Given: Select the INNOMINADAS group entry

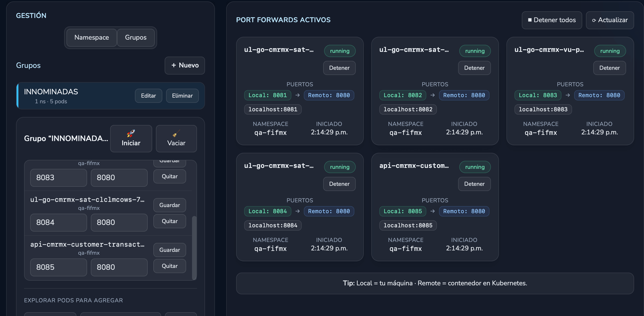Looking at the screenshot, I should [x=75, y=96].
